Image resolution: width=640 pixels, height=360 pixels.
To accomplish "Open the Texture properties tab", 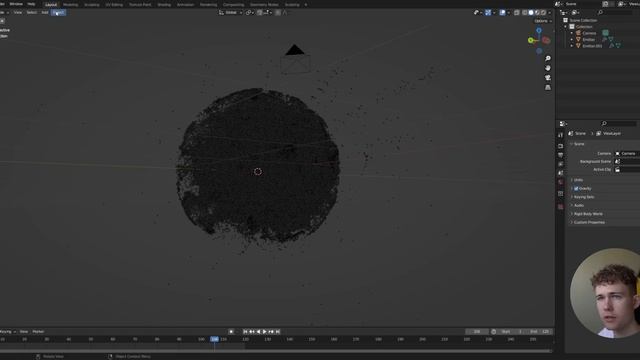I will [560, 207].
